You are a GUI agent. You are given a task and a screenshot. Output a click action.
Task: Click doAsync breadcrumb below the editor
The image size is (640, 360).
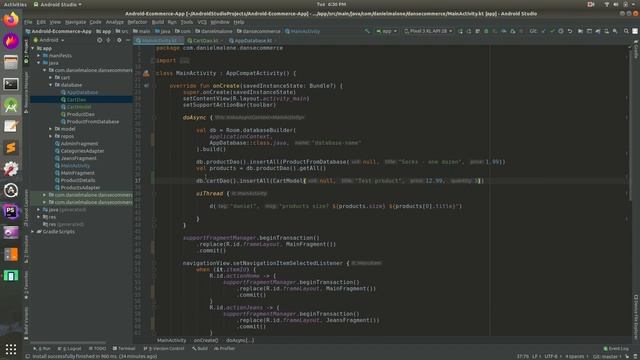[240, 340]
